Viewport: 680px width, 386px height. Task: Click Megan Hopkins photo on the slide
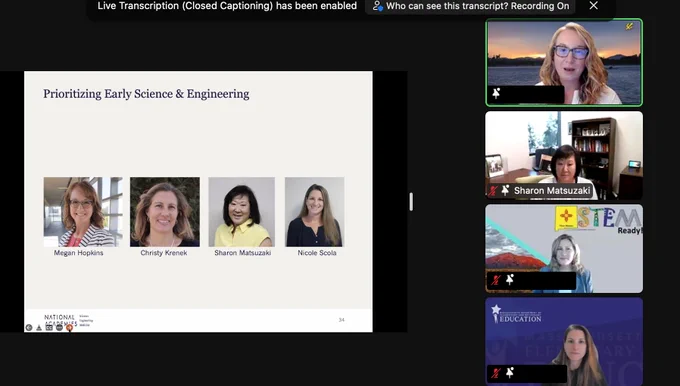(x=83, y=212)
